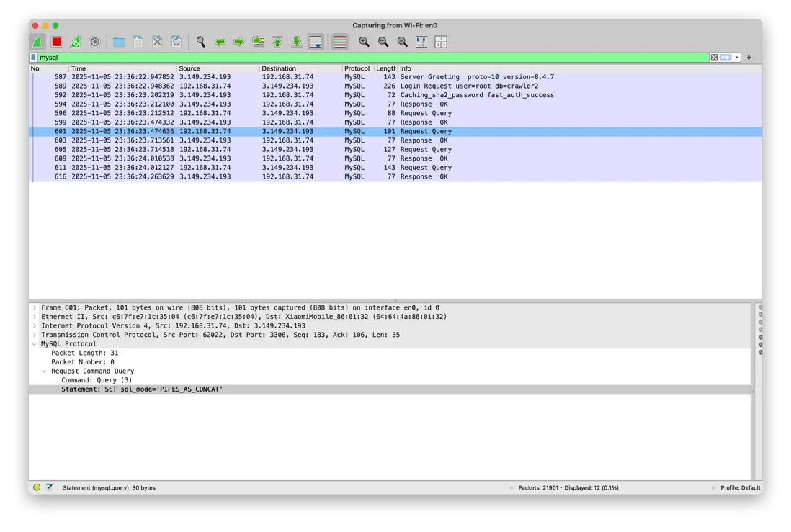
Task: Expand the Ethernet II section
Action: point(35,317)
